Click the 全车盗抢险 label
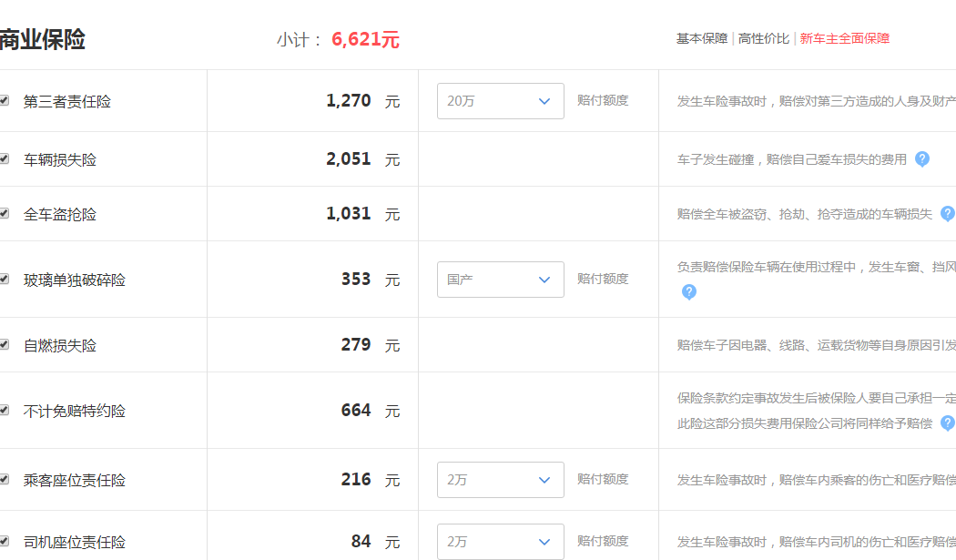Image resolution: width=956 pixels, height=560 pixels. click(60, 215)
